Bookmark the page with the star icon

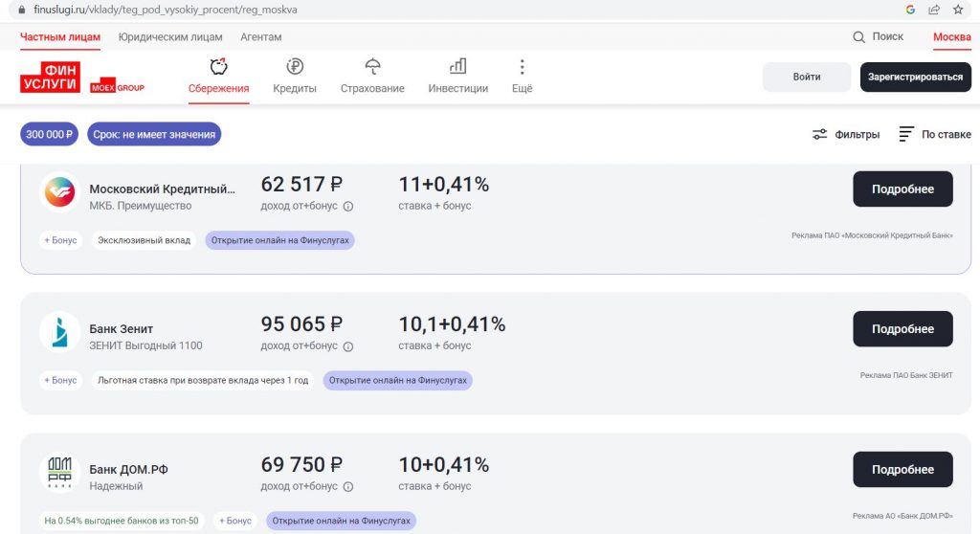point(958,10)
